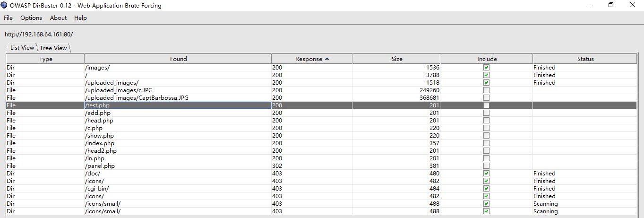Viewport: 644px width, 218px height.
Task: Click the Finished status of /doc/ row
Action: (544, 174)
